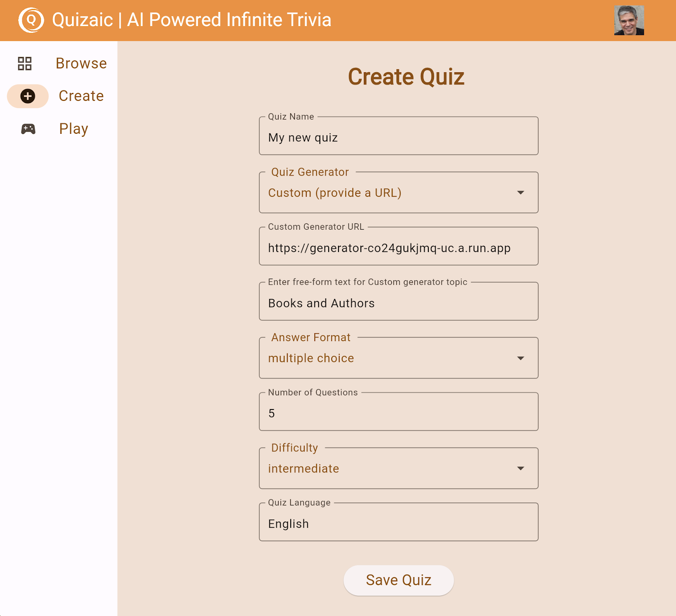Click the Quizaic logo icon

point(31,20)
